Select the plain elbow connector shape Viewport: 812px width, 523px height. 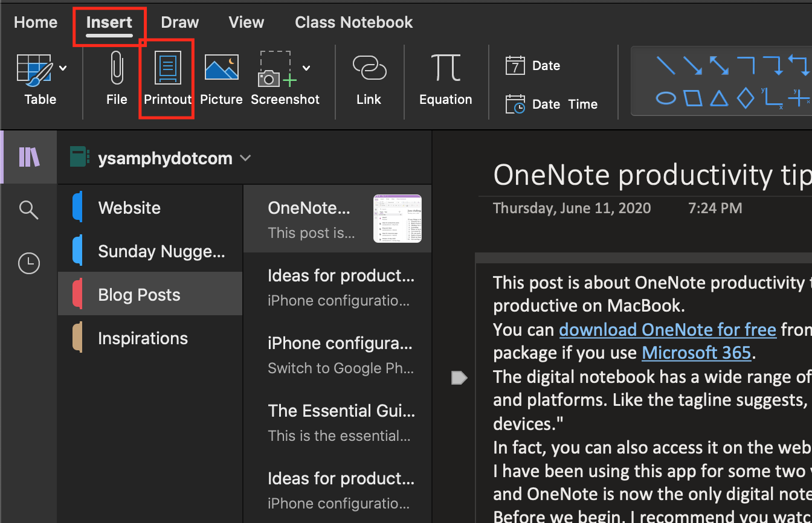click(x=746, y=65)
